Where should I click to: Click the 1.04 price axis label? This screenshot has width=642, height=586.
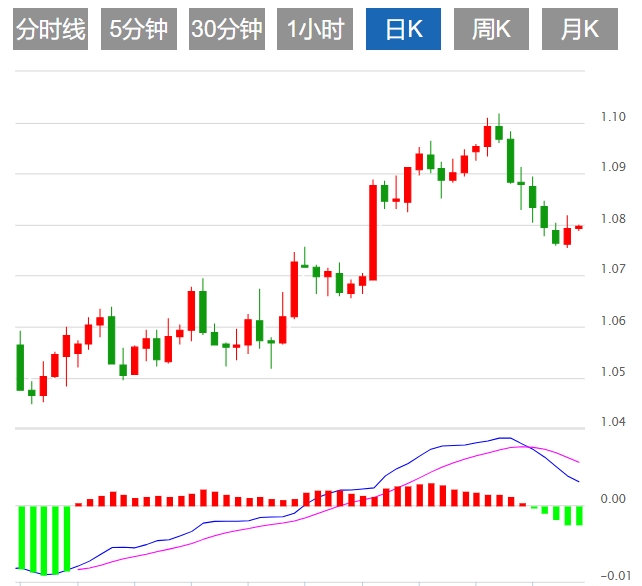pos(613,421)
